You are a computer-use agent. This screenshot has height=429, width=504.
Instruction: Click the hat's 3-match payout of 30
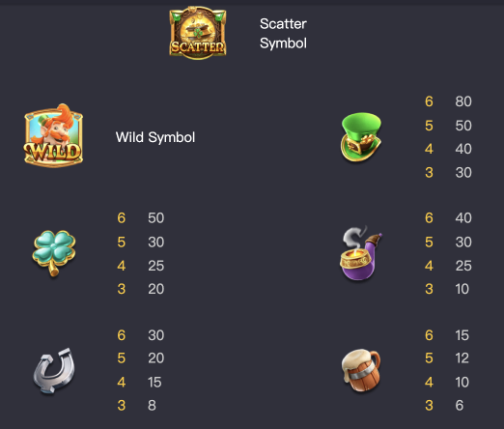coord(463,173)
